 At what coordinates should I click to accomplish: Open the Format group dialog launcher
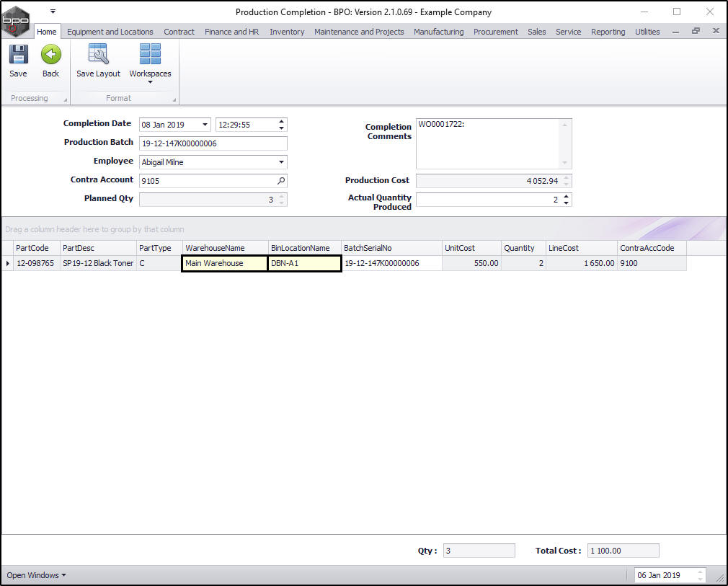click(174, 99)
